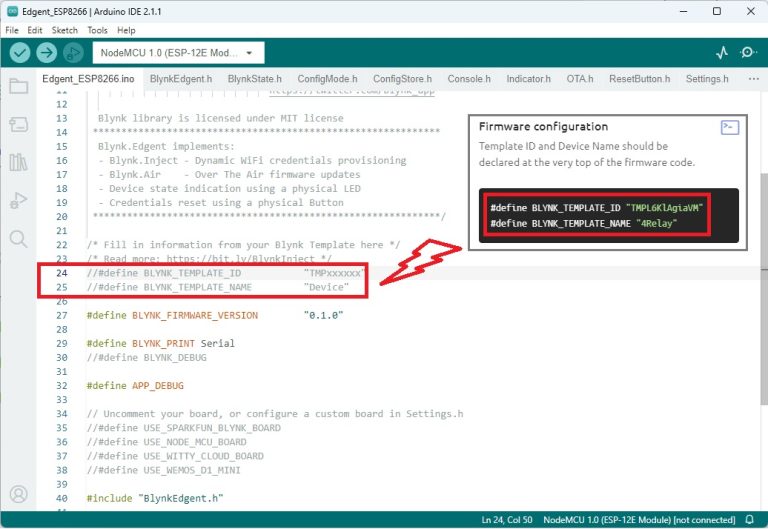768x529 pixels.
Task: Click the user account profile icon
Action: click(18, 494)
